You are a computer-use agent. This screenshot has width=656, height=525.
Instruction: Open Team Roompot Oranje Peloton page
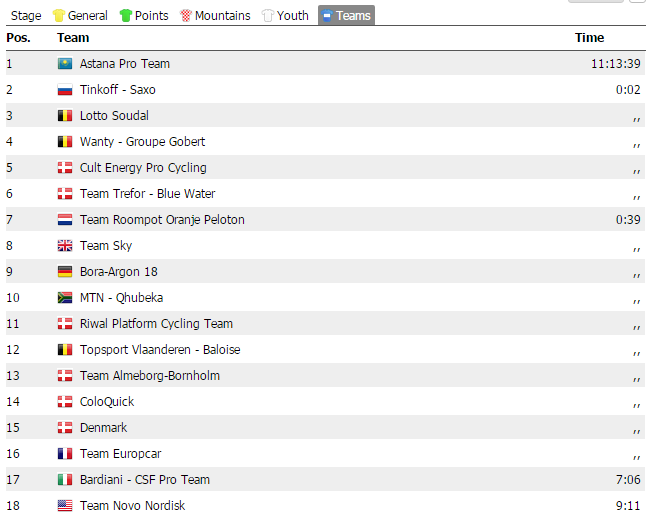point(162,220)
